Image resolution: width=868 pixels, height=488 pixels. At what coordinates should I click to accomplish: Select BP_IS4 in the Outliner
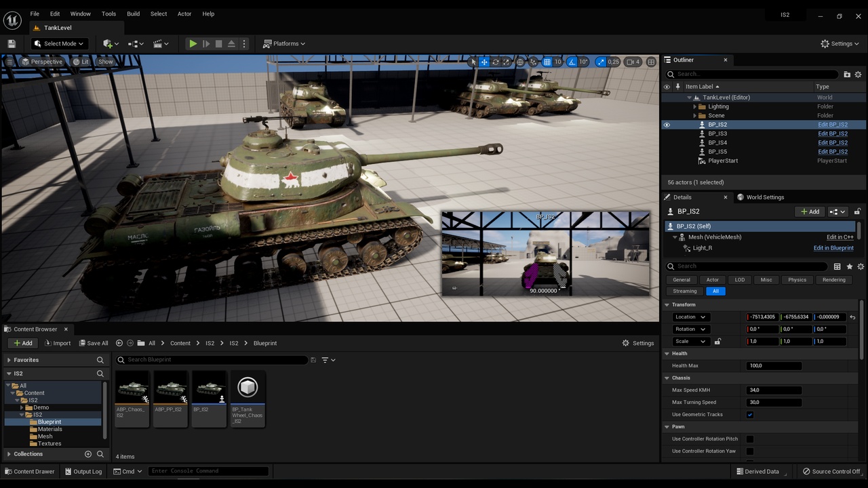[x=717, y=142]
